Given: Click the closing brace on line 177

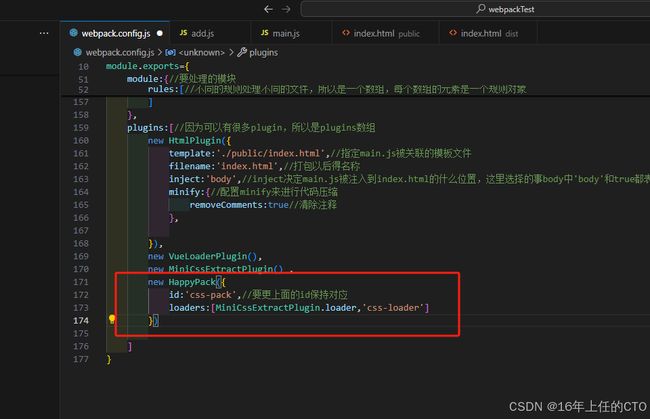Looking at the screenshot, I should (109, 359).
